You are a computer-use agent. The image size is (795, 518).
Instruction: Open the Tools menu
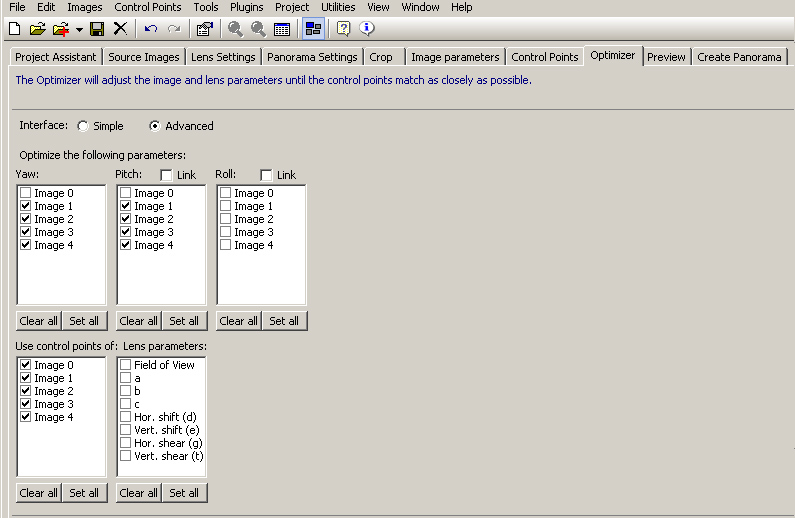206,7
